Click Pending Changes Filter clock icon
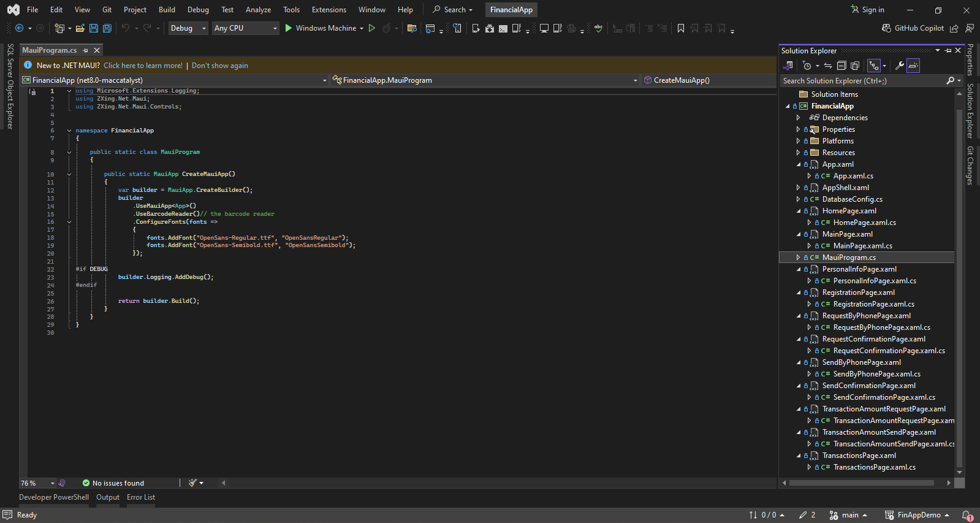The height and width of the screenshot is (523, 980). 807,66
